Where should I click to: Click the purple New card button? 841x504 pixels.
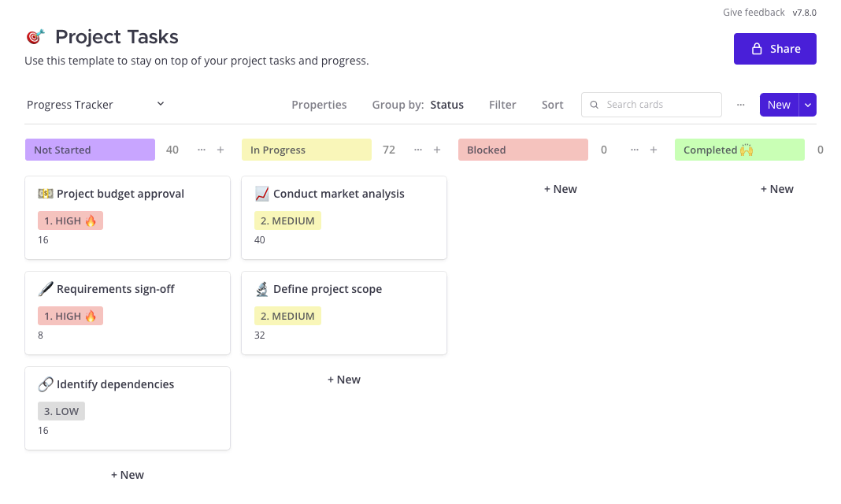(779, 105)
